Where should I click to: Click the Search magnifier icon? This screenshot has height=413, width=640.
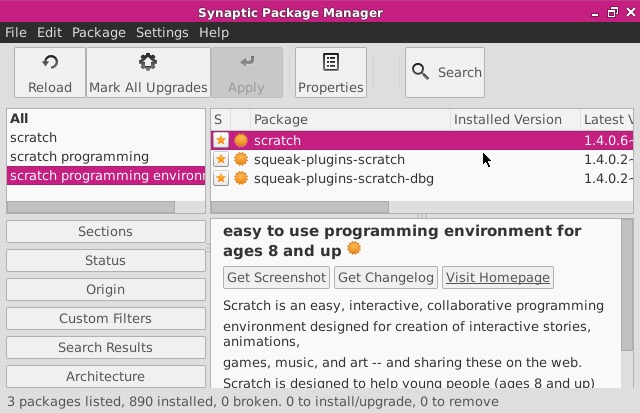click(x=421, y=72)
